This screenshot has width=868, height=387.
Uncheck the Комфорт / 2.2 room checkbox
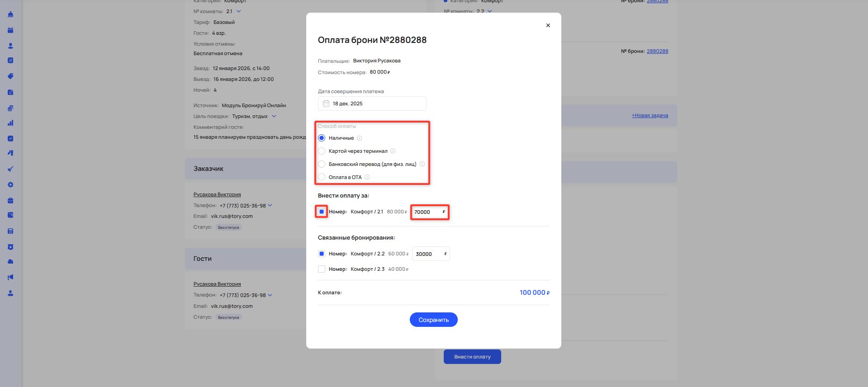tap(322, 254)
